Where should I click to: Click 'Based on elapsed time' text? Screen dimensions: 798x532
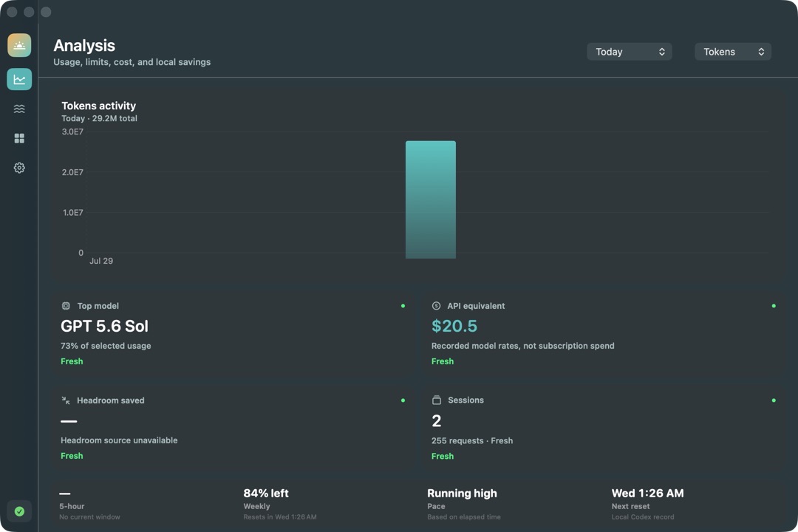tap(463, 517)
